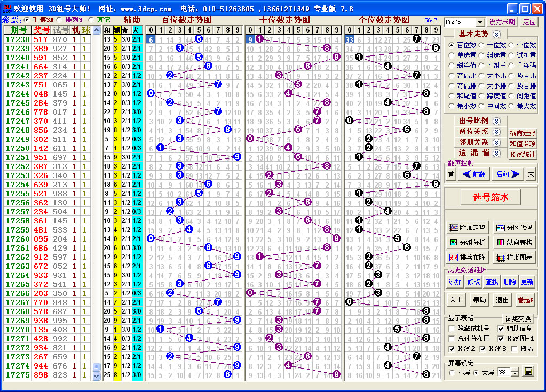Expand the 遗漏值 section

tap(496, 153)
